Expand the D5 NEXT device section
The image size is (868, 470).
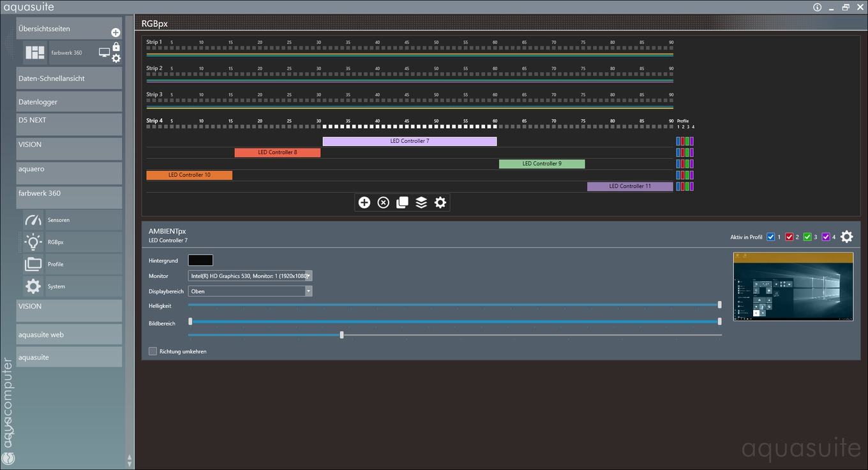coord(69,124)
